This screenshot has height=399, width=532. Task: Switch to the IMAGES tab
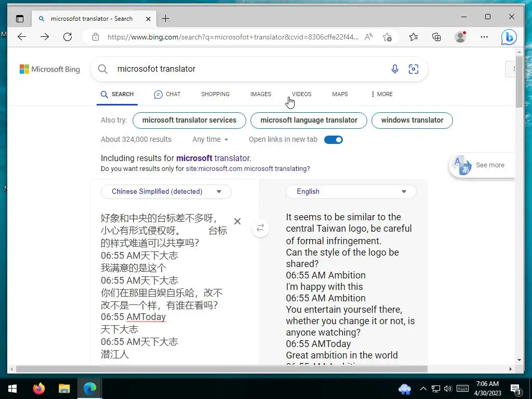261,95
